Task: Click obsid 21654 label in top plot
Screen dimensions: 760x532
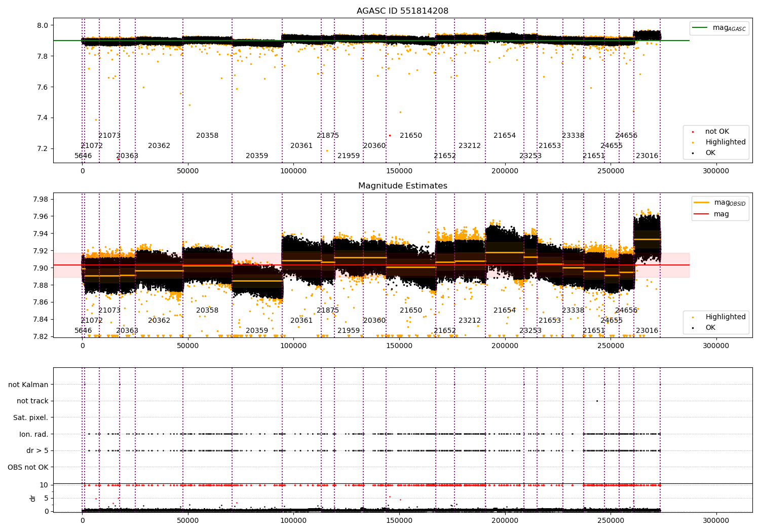Action: coord(505,136)
